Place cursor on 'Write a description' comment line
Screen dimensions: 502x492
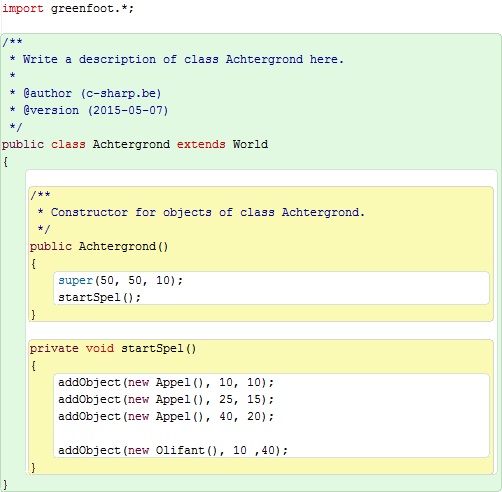pos(177,60)
